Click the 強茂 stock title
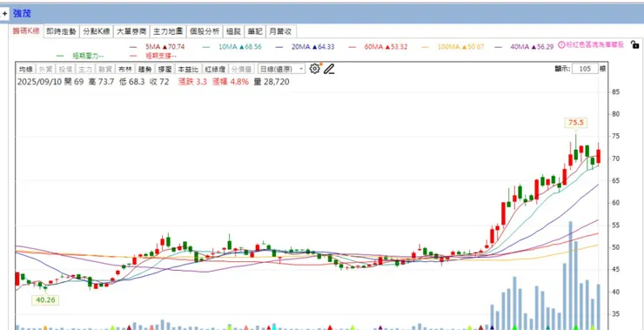The width and height of the screenshot is (644, 330). pyautogui.click(x=22, y=14)
